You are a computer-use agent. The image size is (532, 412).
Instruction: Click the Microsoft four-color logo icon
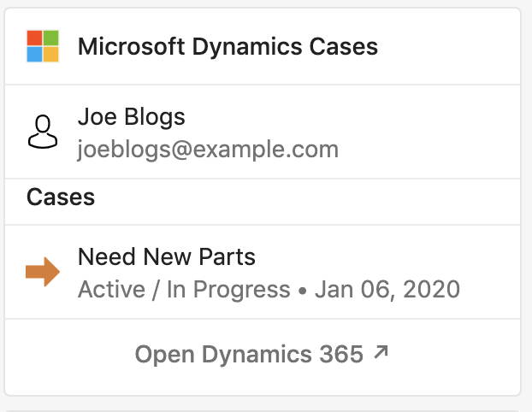(43, 46)
